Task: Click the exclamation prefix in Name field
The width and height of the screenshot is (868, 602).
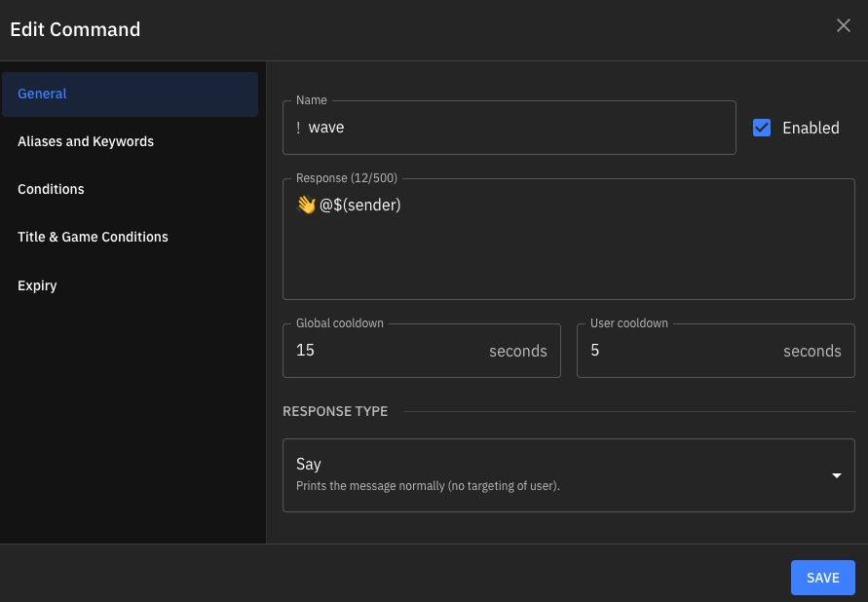Action: click(298, 128)
